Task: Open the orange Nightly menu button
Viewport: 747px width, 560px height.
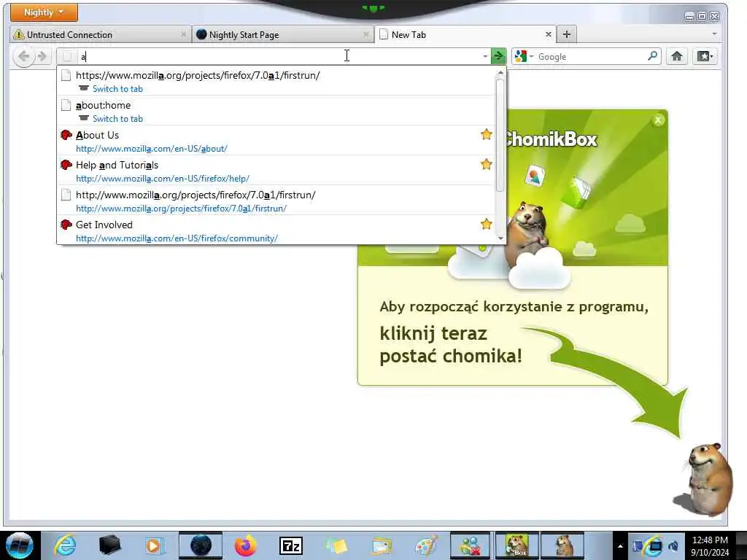Action: coord(44,12)
